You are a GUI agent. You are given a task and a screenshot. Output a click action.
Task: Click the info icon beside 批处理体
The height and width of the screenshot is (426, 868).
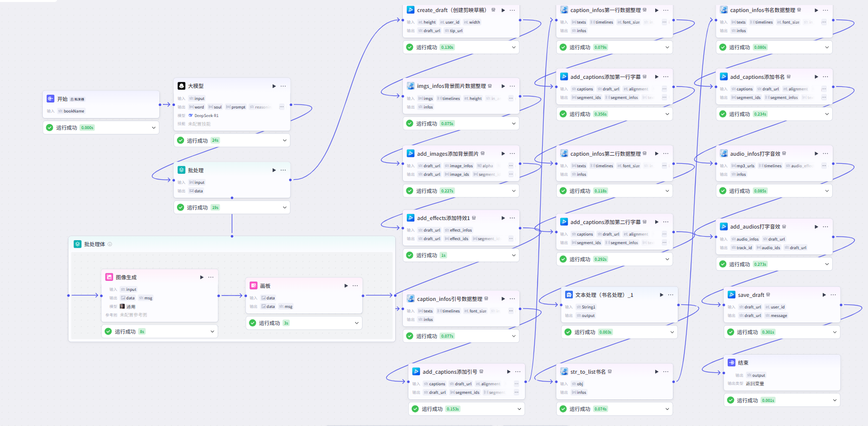click(110, 244)
